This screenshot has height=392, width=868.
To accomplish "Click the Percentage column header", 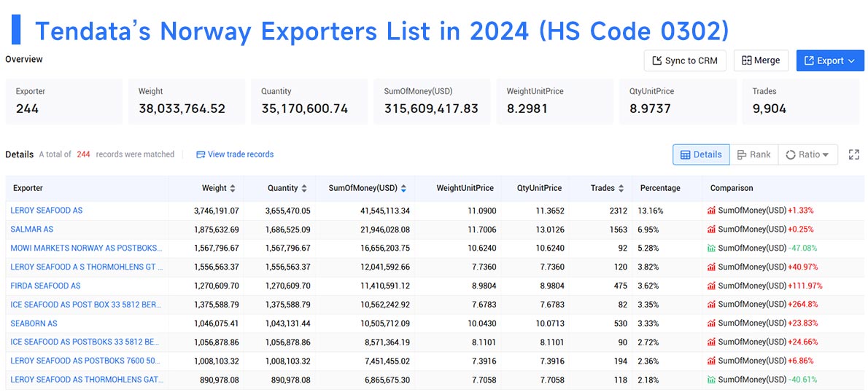I will pyautogui.click(x=660, y=188).
